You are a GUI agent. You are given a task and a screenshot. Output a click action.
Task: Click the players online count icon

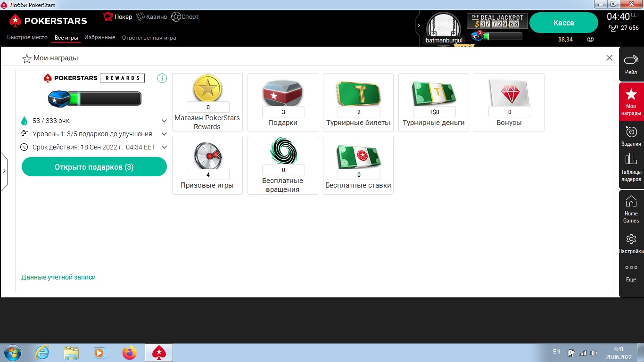click(613, 28)
